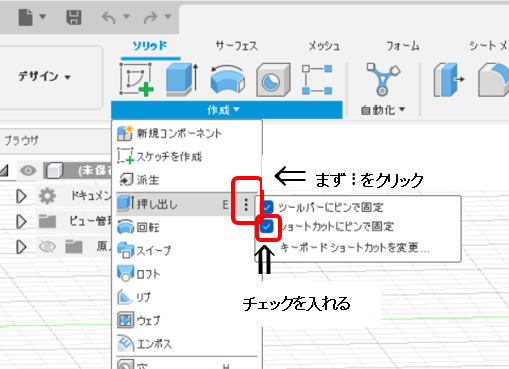Open the 自動化 dropdown

(x=383, y=110)
